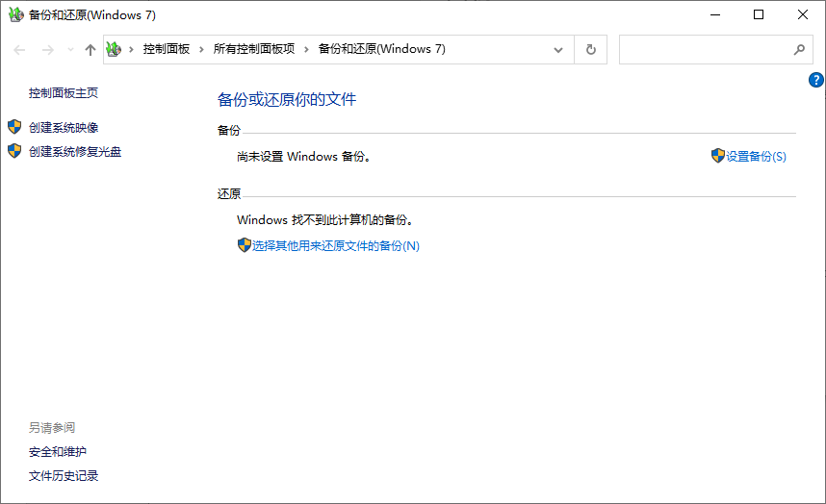
Task: Click shield icon beside 创建系统映像
Action: point(14,127)
